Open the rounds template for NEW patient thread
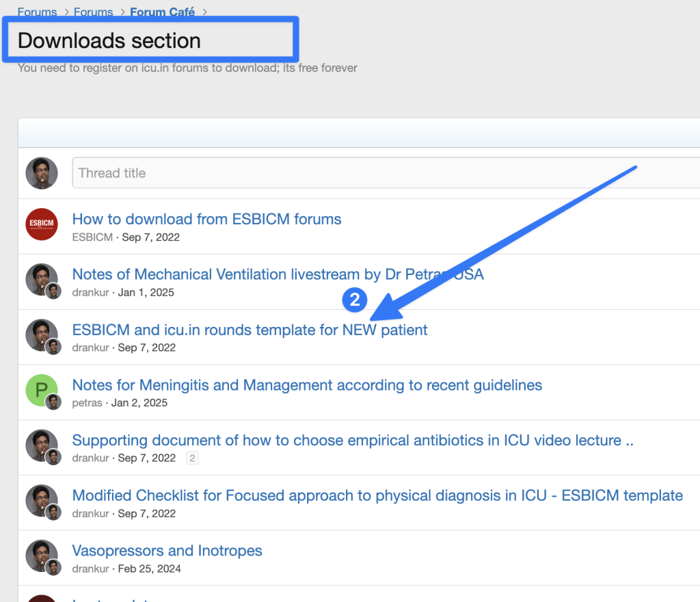Viewport: 700px width, 602px height. [x=250, y=330]
